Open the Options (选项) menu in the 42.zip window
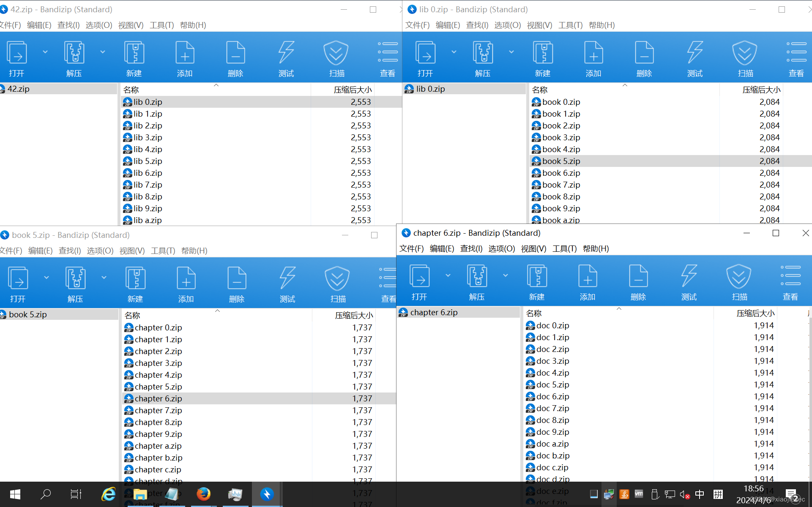Viewport: 812px width, 507px height. click(98, 25)
